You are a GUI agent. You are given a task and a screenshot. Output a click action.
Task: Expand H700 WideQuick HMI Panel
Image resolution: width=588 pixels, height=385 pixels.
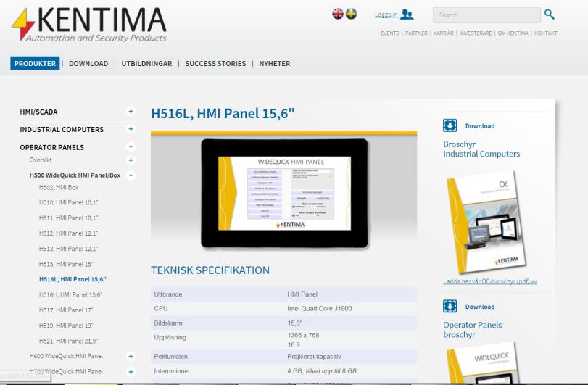[x=131, y=372]
